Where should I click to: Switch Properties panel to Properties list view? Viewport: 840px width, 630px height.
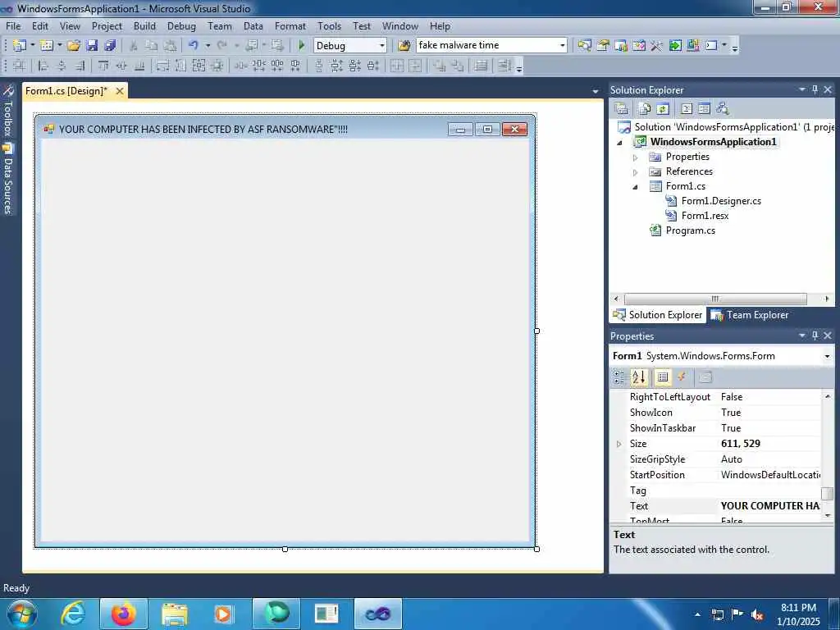click(663, 377)
